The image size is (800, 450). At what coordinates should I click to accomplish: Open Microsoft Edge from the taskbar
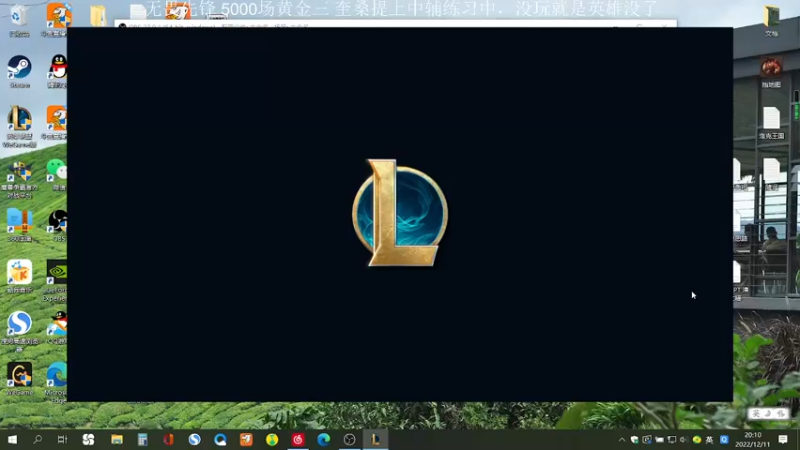click(323, 439)
